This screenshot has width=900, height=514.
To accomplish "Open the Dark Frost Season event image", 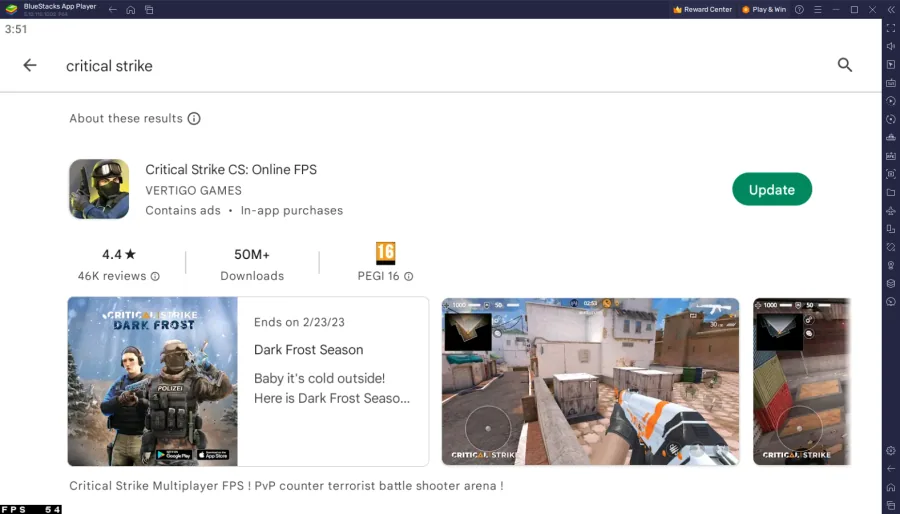I will click(x=153, y=381).
